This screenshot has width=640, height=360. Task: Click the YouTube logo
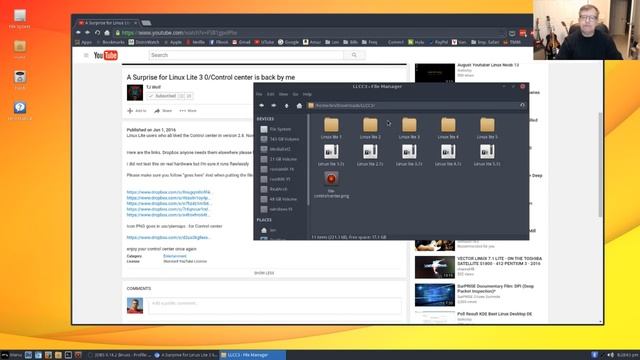(106, 55)
